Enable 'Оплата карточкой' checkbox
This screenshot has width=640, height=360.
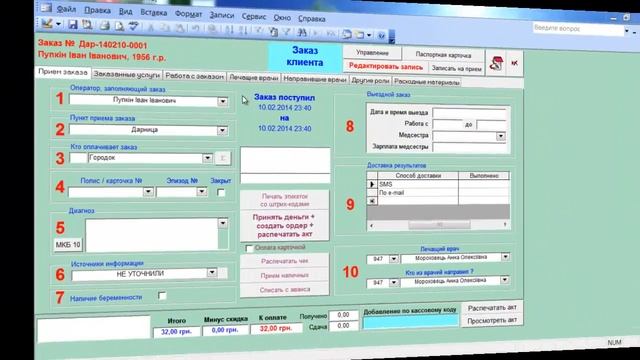click(x=249, y=248)
